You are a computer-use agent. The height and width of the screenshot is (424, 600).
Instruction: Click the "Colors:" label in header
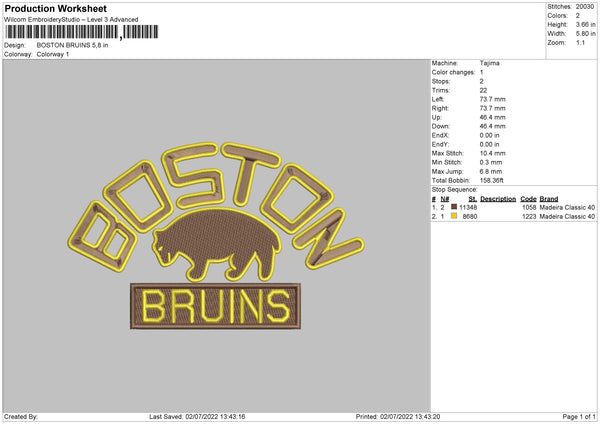pyautogui.click(x=557, y=16)
